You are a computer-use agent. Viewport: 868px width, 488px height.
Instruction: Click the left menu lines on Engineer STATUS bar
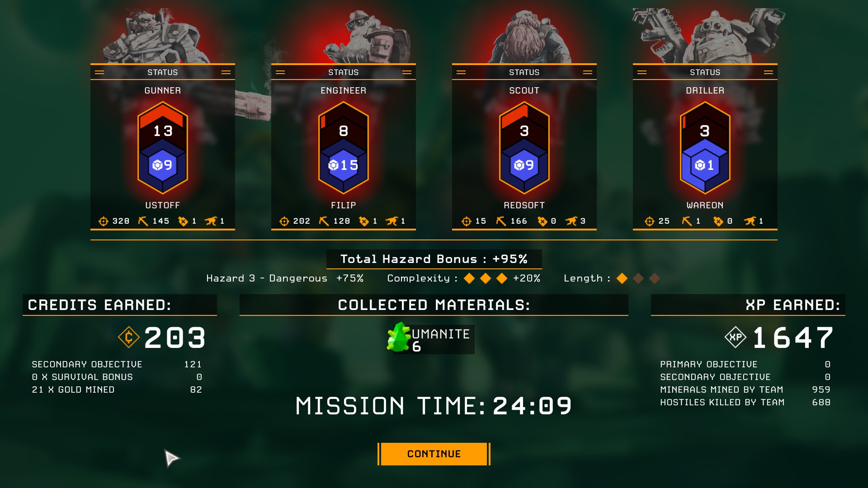point(280,72)
